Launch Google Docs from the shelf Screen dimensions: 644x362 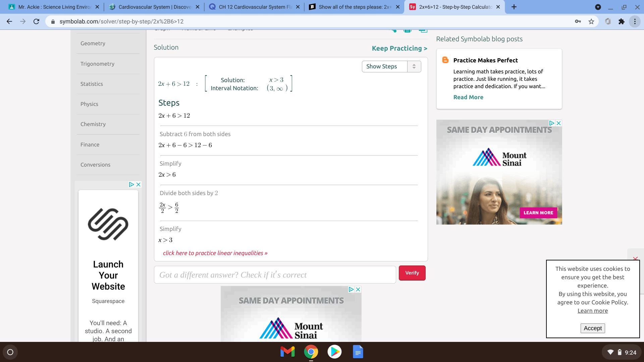click(x=358, y=352)
